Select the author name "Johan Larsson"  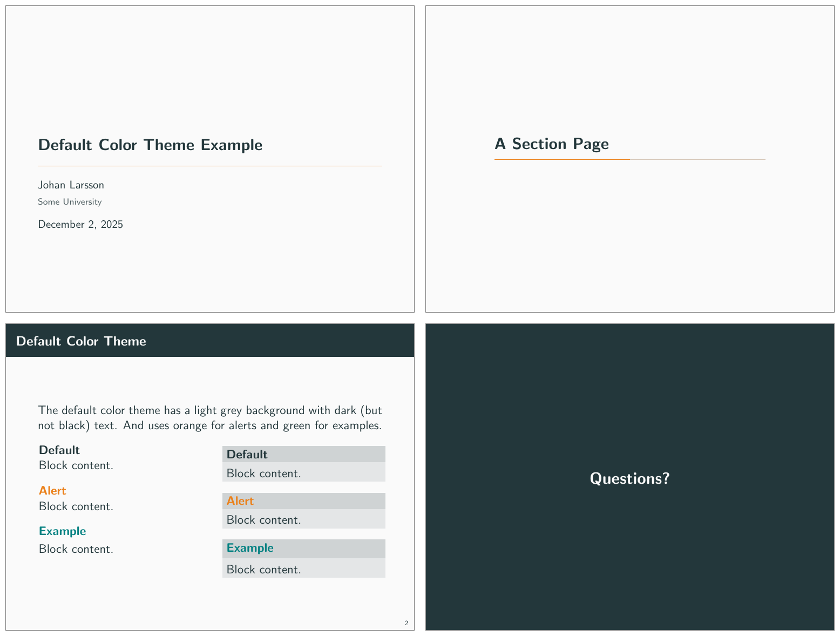71,185
